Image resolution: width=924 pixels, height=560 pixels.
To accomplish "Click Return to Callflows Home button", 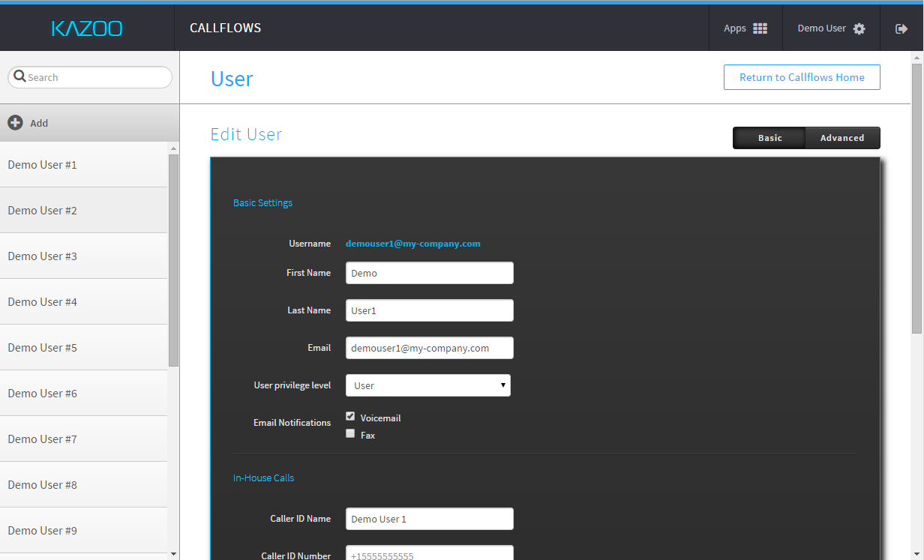I will (x=802, y=77).
